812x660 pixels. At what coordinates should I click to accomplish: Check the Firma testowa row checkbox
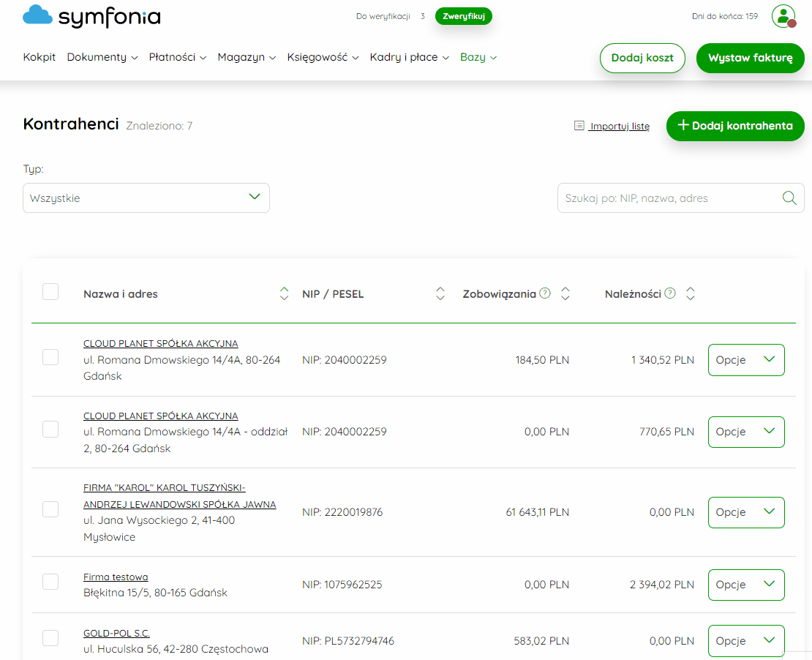[50, 582]
